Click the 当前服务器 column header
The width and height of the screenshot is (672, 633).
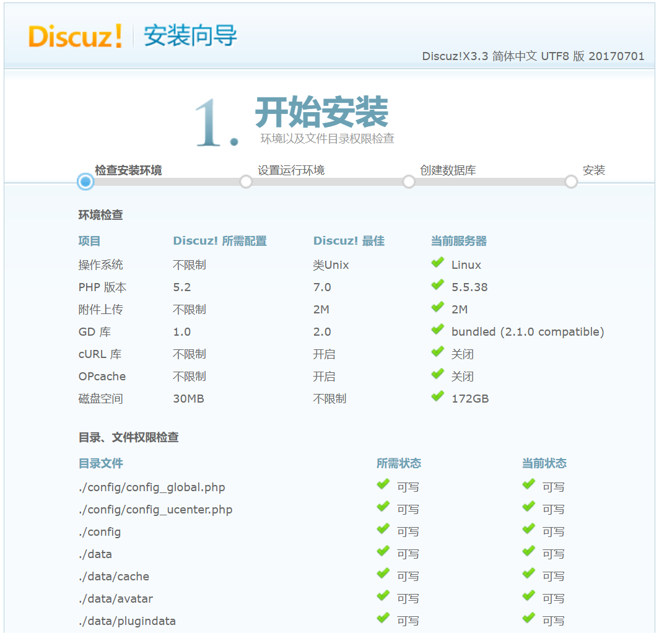(x=459, y=241)
